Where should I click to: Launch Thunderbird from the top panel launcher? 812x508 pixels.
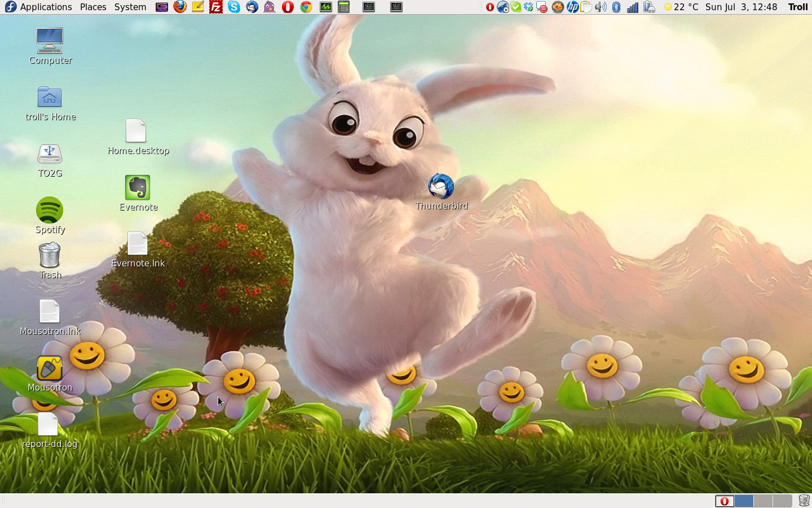pos(252,7)
